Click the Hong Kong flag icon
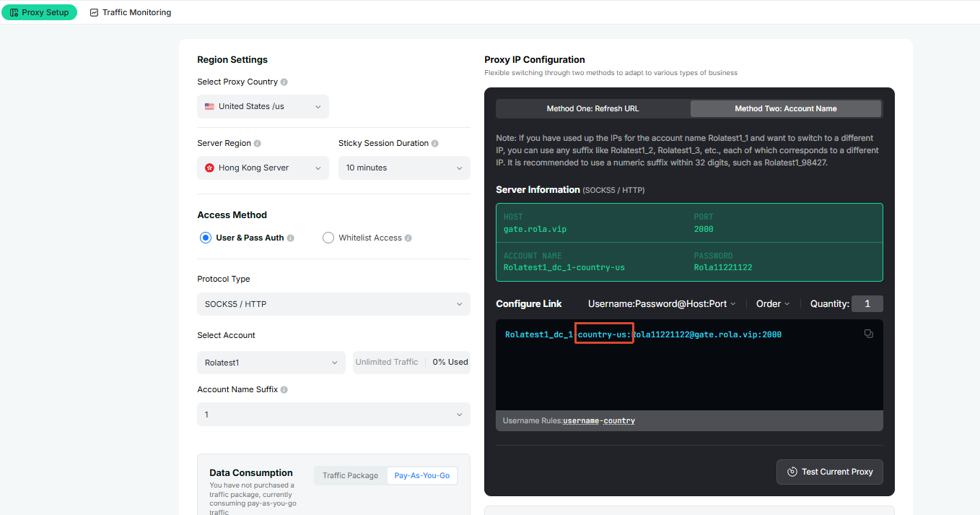This screenshot has width=980, height=515. 209,168
